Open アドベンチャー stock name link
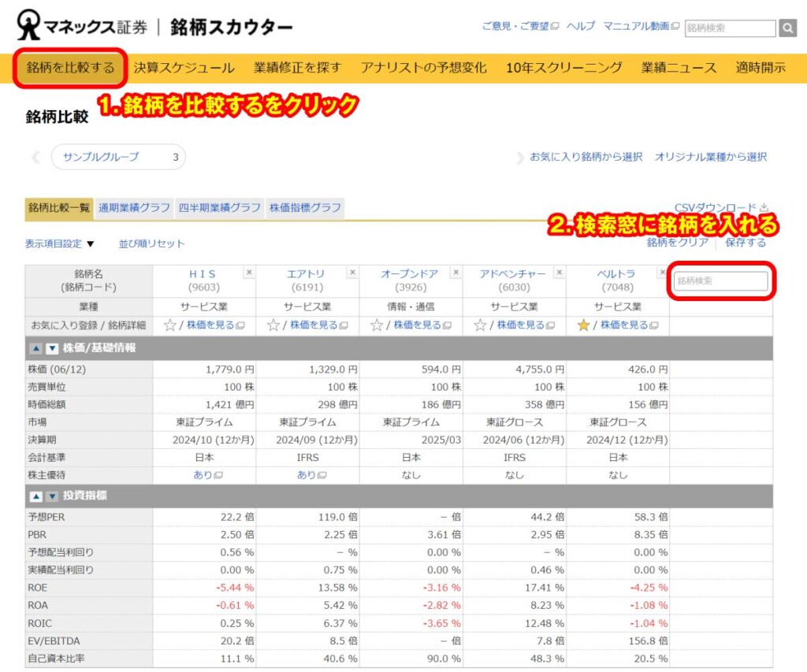 click(512, 274)
